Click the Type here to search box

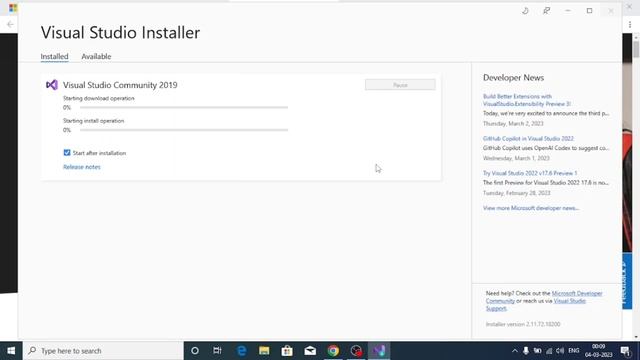[x=103, y=351]
